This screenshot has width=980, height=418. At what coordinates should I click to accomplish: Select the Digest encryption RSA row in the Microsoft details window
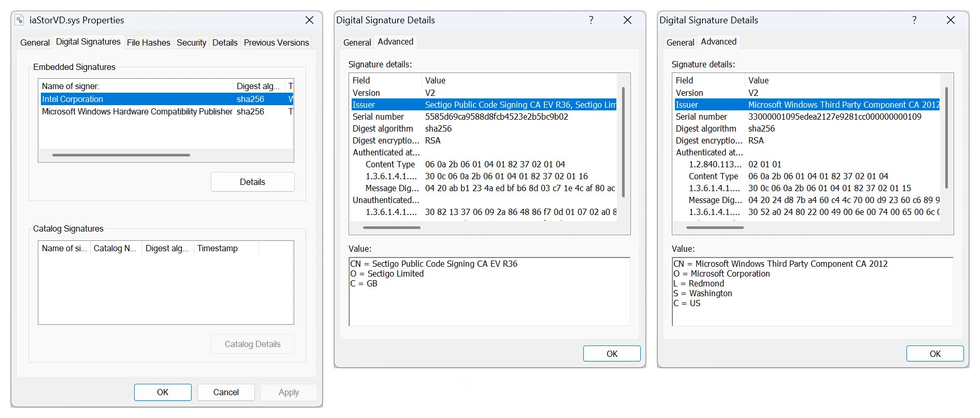[x=807, y=140]
